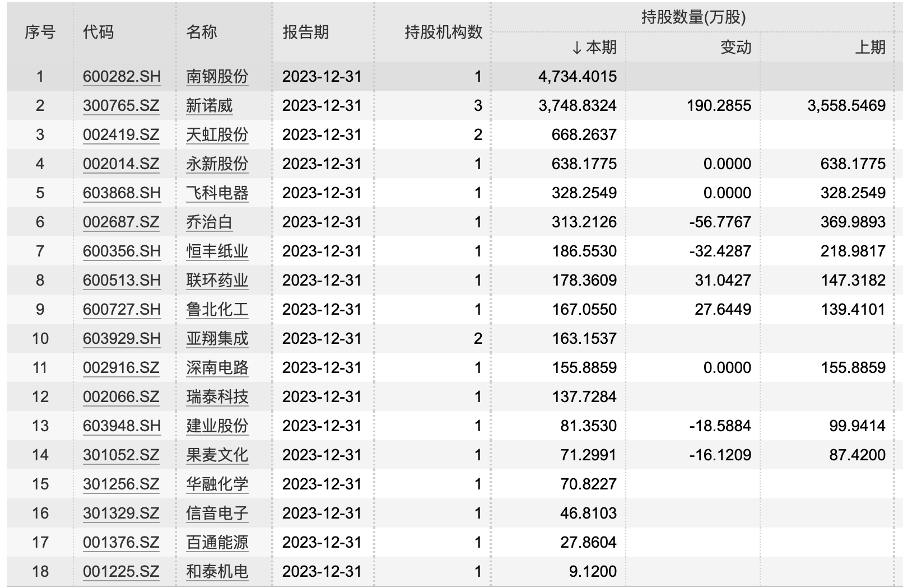Open stock link 飞科电器
Screen dimensions: 903x588
tap(217, 193)
